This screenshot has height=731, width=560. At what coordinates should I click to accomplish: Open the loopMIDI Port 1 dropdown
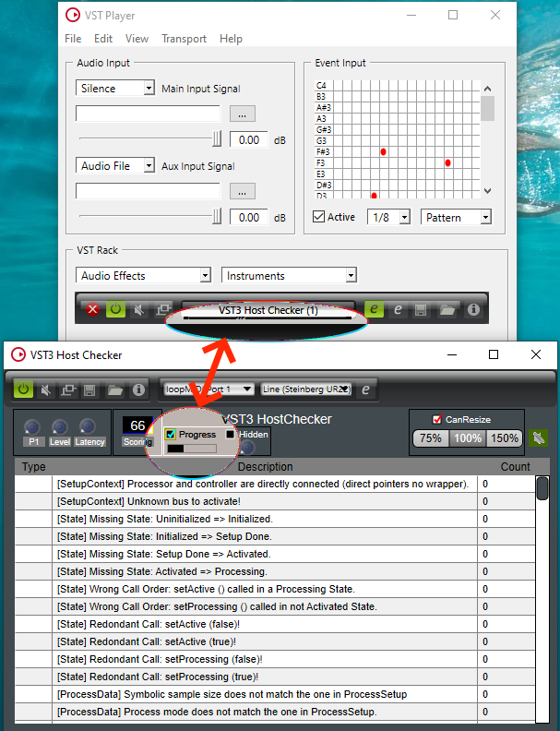click(x=209, y=389)
